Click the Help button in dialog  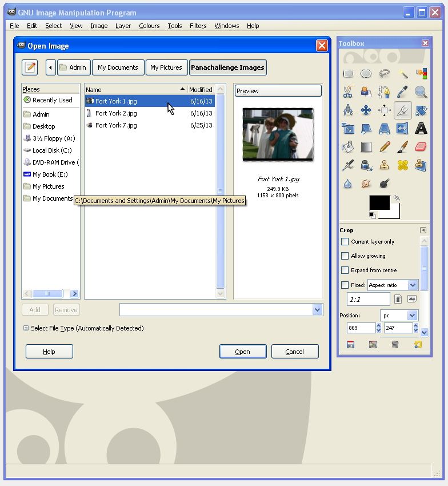coord(49,352)
